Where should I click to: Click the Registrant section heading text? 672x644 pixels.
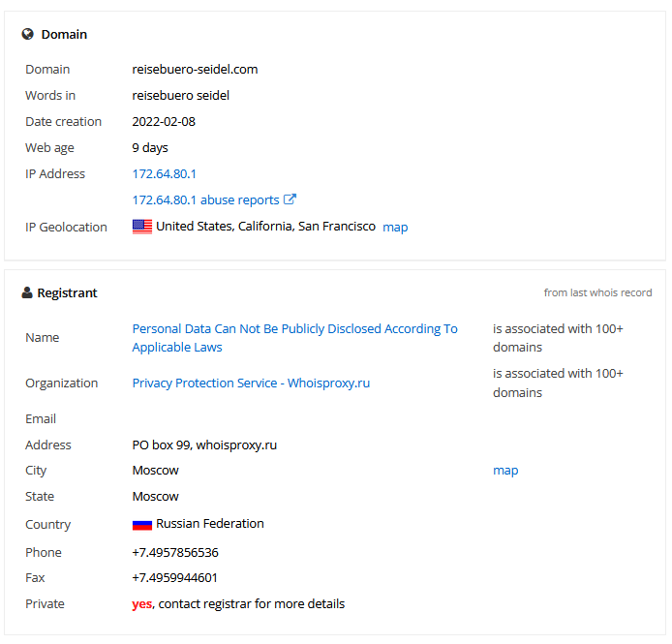point(67,292)
